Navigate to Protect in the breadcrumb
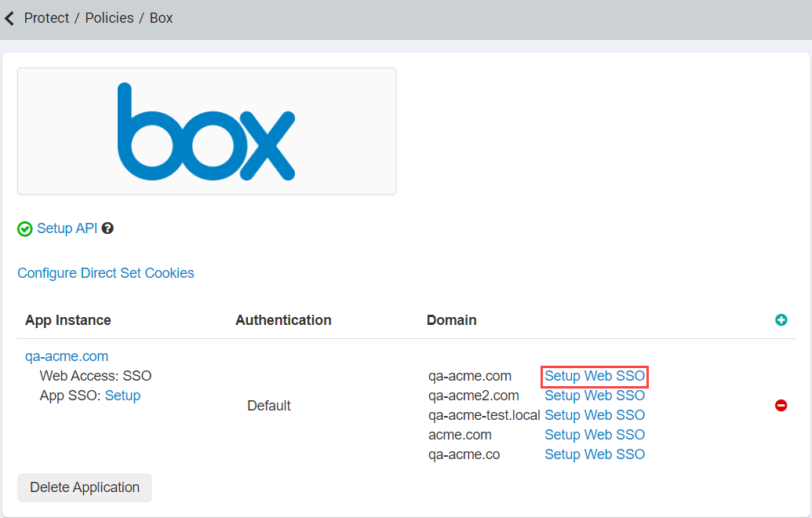 46,17
